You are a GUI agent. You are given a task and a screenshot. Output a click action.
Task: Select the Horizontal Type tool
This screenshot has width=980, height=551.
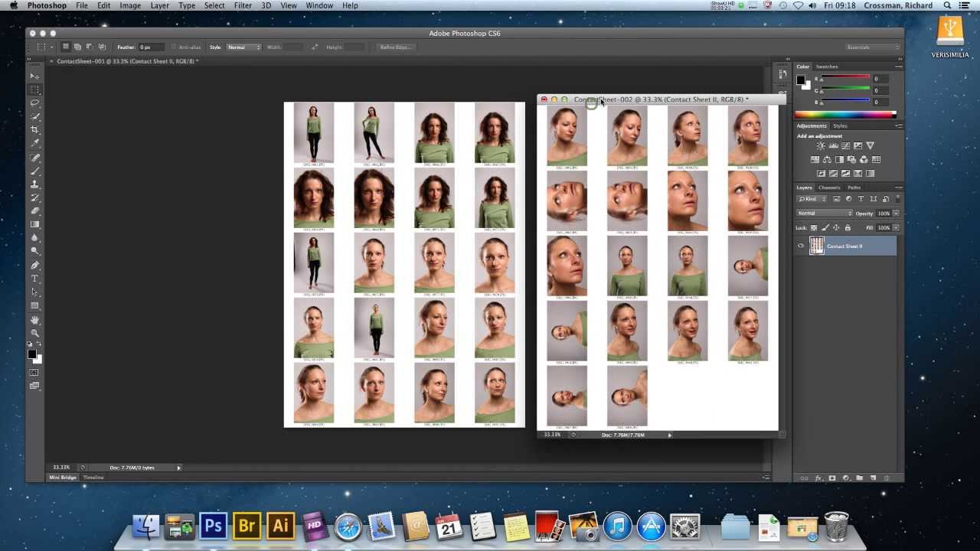[x=35, y=279]
